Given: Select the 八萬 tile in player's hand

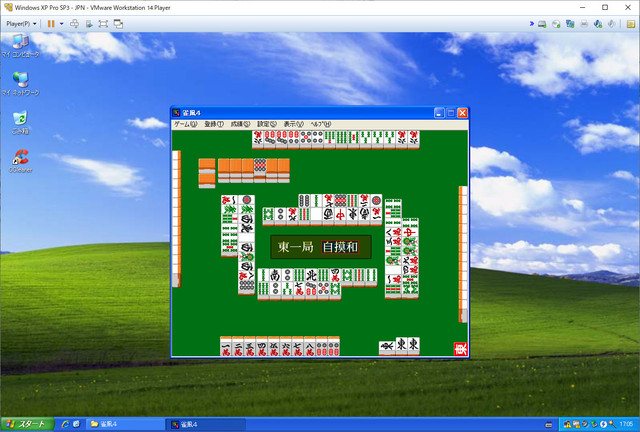Looking at the screenshot, I should tap(310, 346).
